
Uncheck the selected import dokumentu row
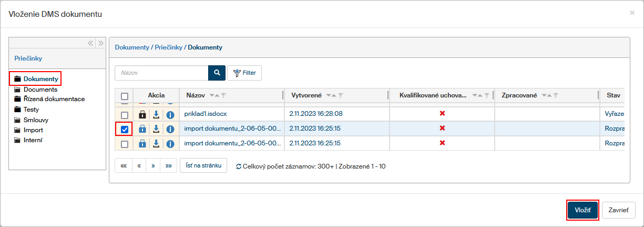[124, 129]
